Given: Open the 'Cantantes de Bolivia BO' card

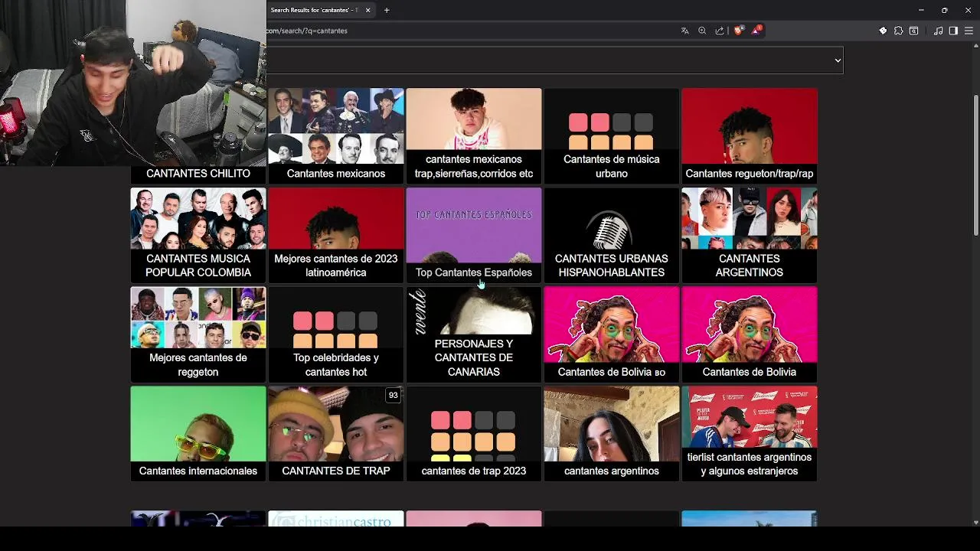Looking at the screenshot, I should coord(612,334).
